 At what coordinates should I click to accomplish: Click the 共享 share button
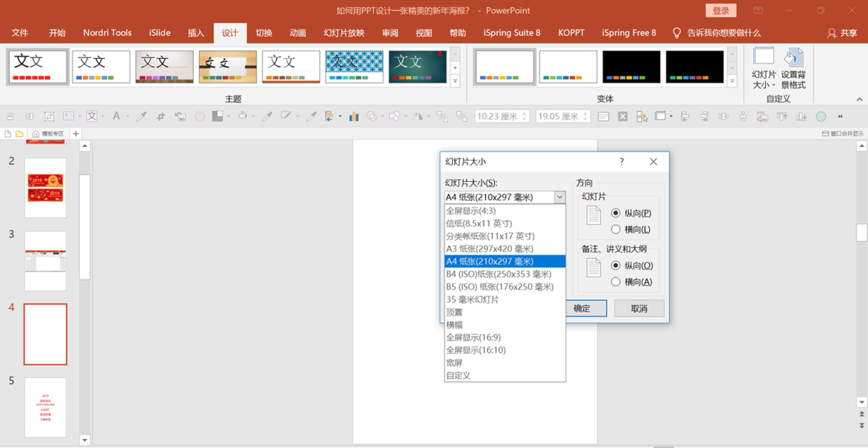click(x=842, y=33)
